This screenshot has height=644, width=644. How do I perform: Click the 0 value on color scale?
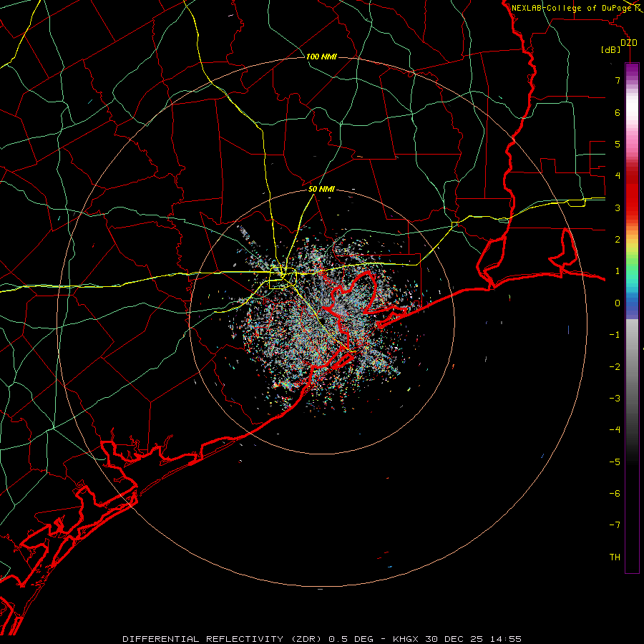click(x=618, y=303)
